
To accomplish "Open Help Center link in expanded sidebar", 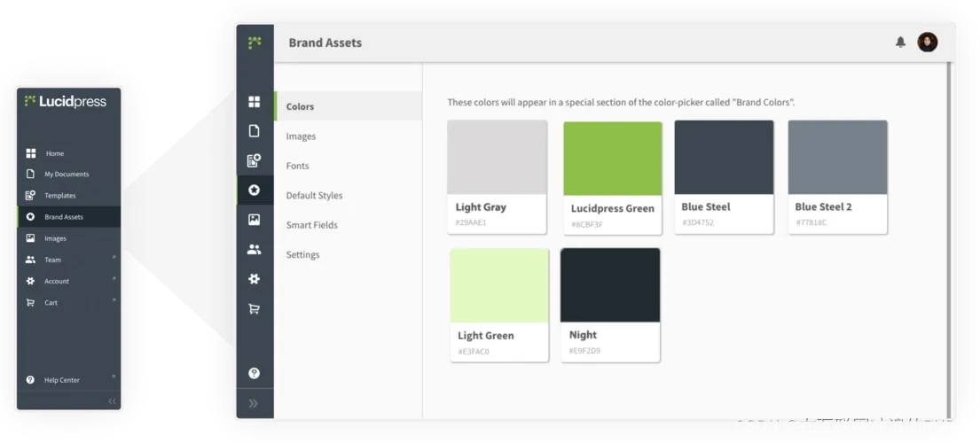I will coord(62,380).
